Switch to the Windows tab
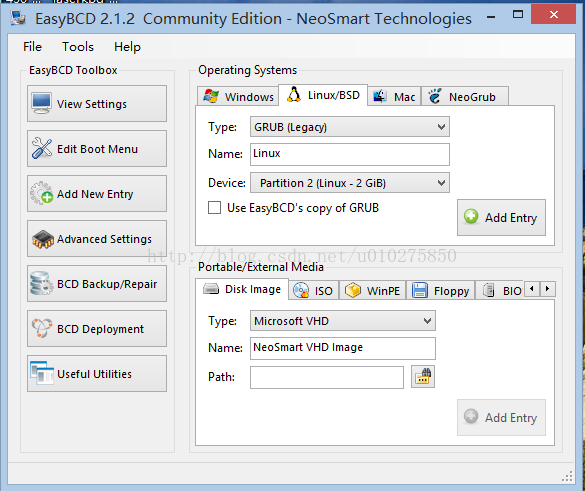Viewport: 585px width, 491px height. click(238, 97)
